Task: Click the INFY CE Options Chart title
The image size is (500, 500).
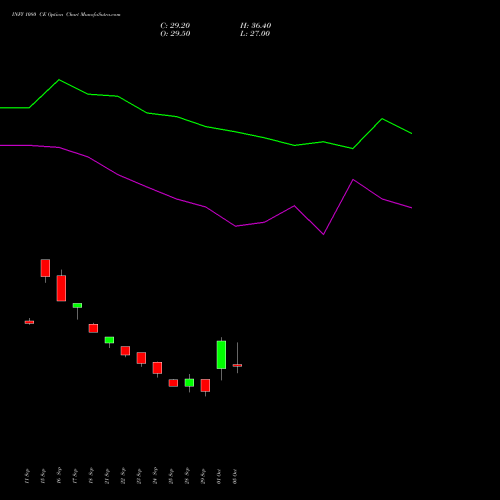Action: [x=66, y=15]
